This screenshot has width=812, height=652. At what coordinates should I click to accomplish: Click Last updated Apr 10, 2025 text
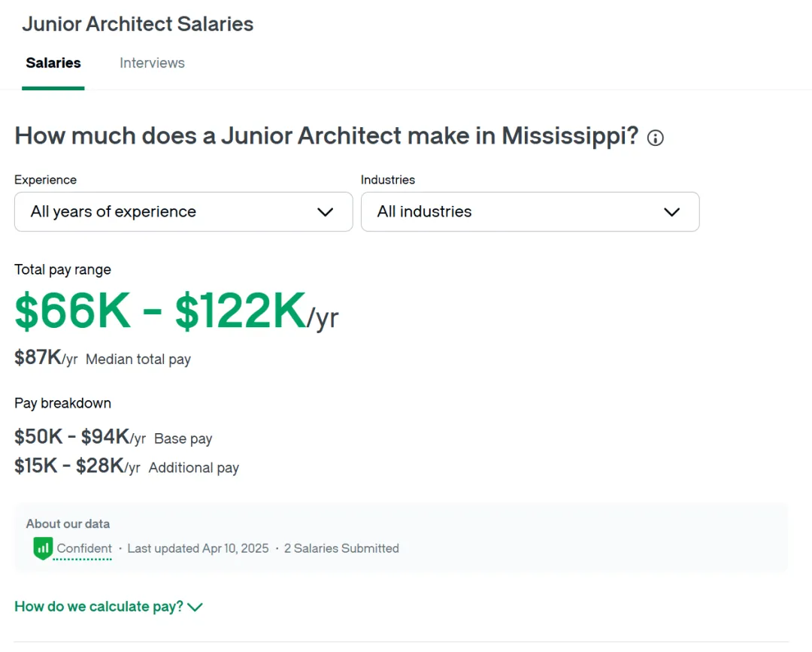click(x=198, y=548)
